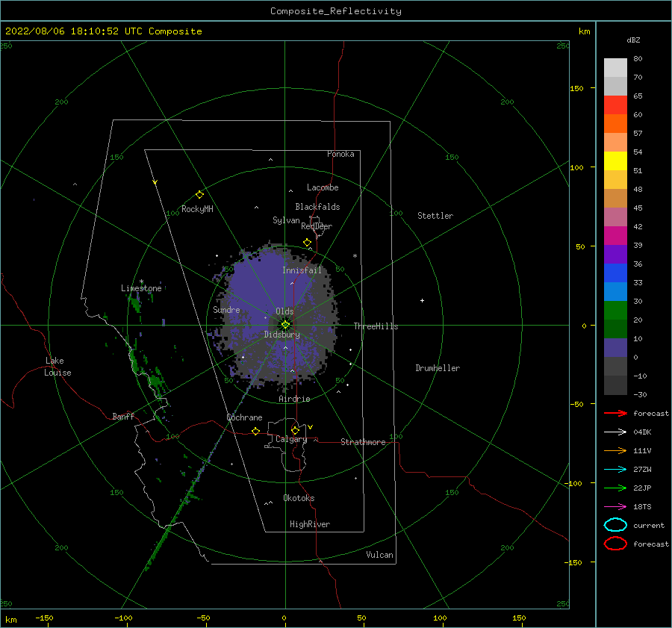Click the Composite_Reflectivity title
The image size is (672, 628).
click(335, 11)
